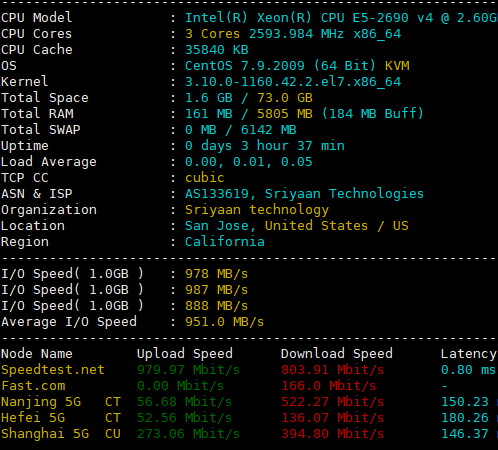This screenshot has height=450, width=498.
Task: Click the 5805 MB RAM value
Action: [285, 114]
